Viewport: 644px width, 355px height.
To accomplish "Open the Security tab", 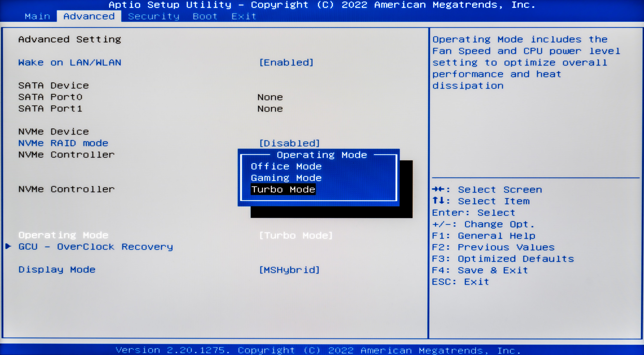I will (153, 16).
